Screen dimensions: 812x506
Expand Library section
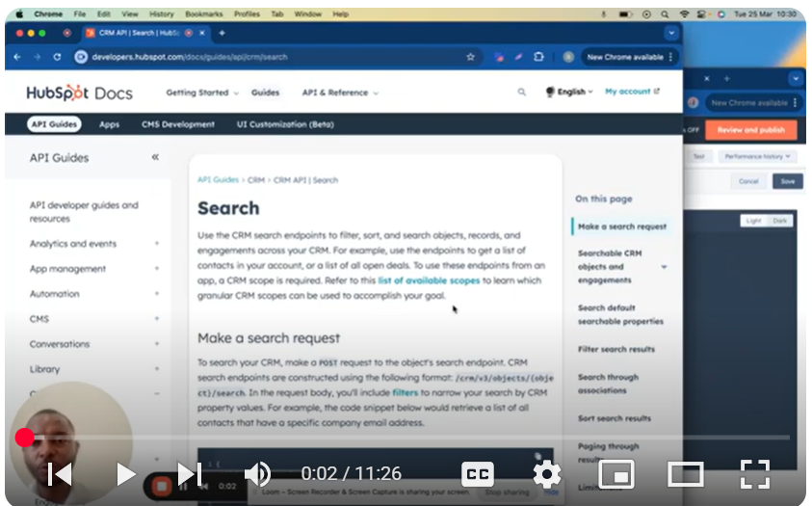click(x=156, y=369)
